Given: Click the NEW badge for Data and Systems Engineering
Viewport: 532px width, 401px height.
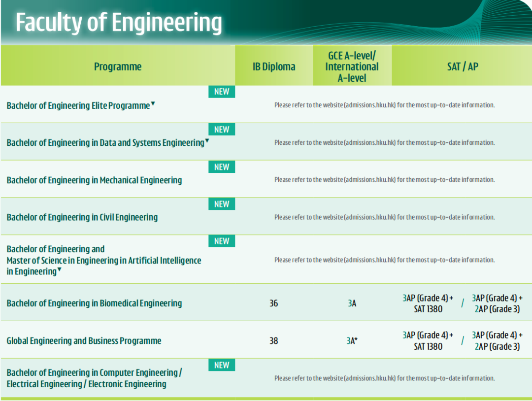Looking at the screenshot, I should (222, 129).
